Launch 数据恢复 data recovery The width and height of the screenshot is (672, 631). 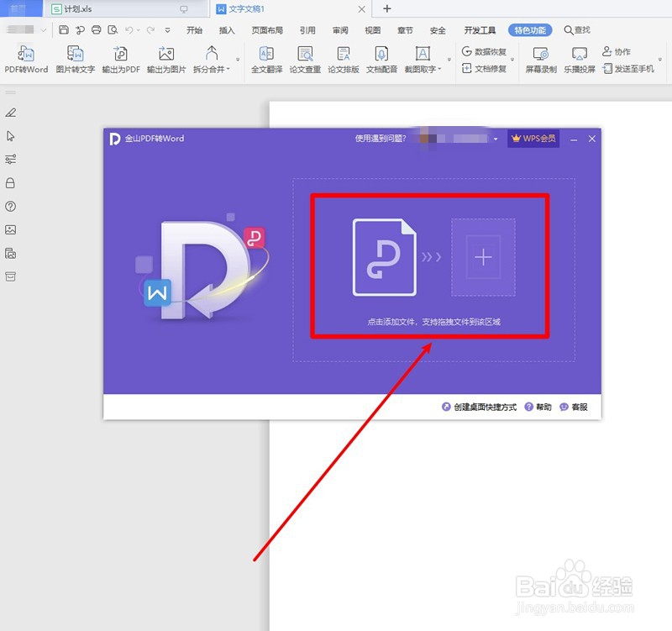point(485,52)
